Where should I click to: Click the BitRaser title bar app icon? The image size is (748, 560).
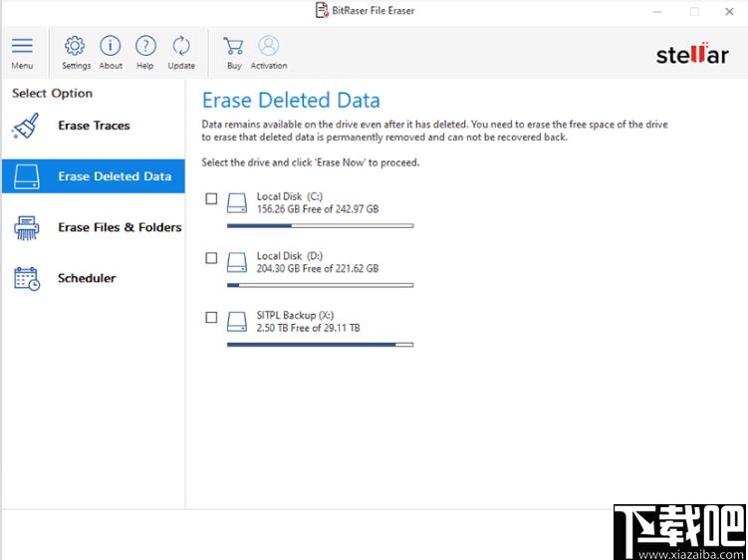tap(323, 10)
